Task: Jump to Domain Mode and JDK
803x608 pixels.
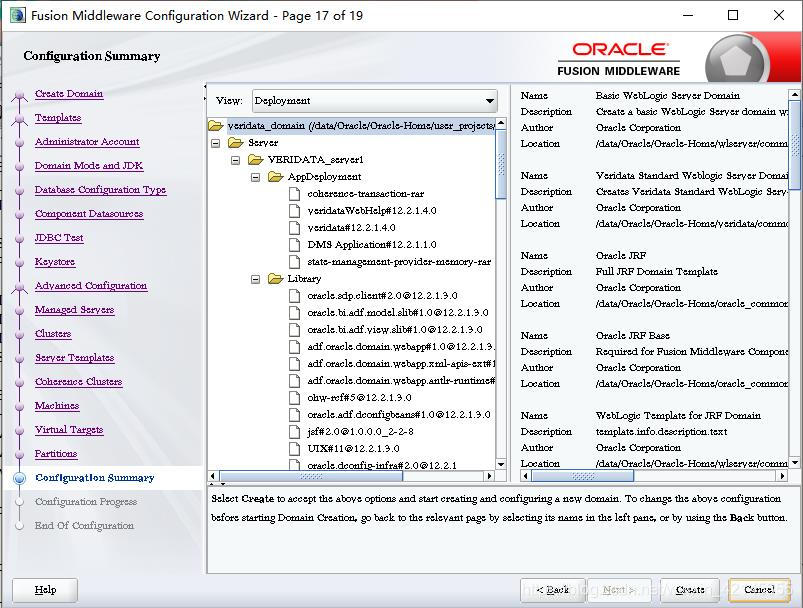Action: (x=89, y=166)
